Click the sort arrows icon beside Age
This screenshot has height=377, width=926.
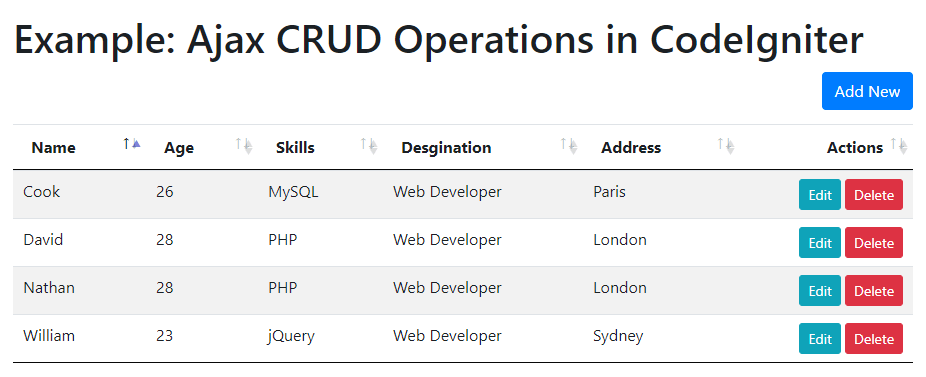[244, 145]
